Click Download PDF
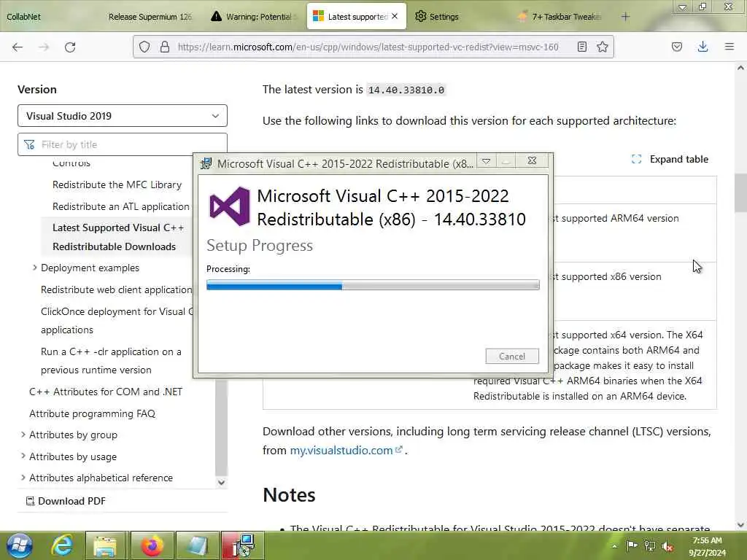Viewport: 747px width, 560px height. pos(66,501)
